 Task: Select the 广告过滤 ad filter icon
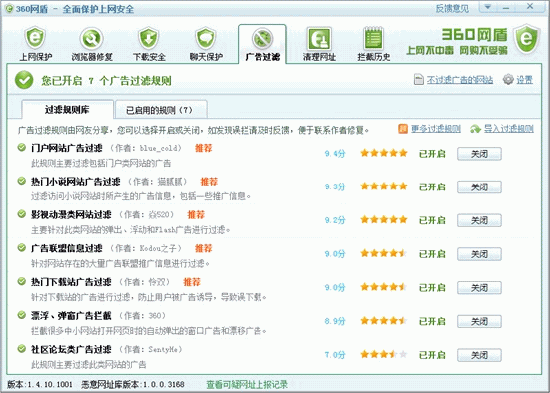coord(262,39)
